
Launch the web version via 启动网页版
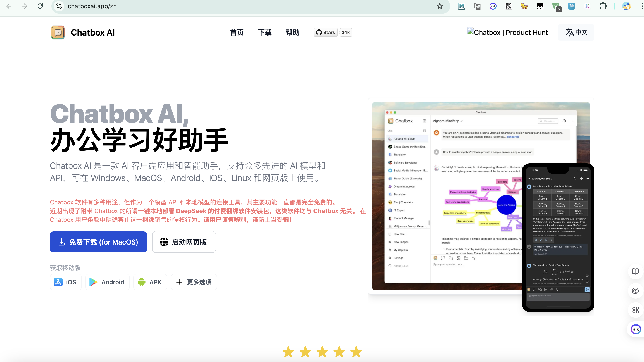[184, 242]
